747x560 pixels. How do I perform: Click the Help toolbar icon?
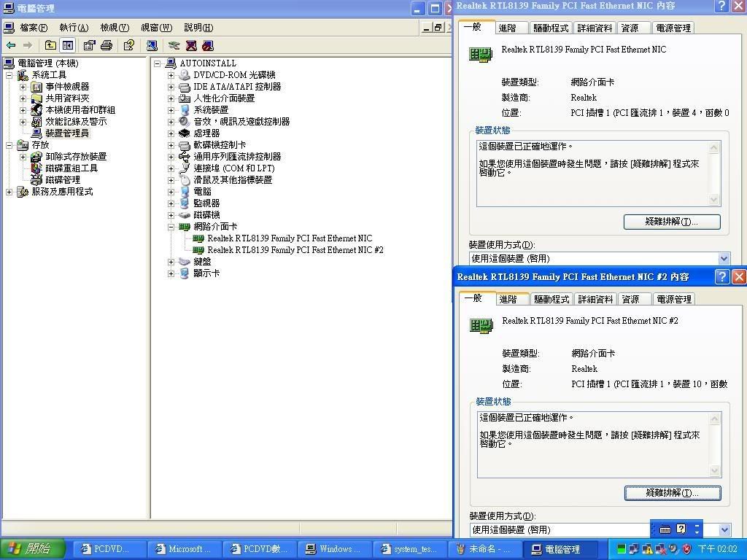(x=128, y=45)
